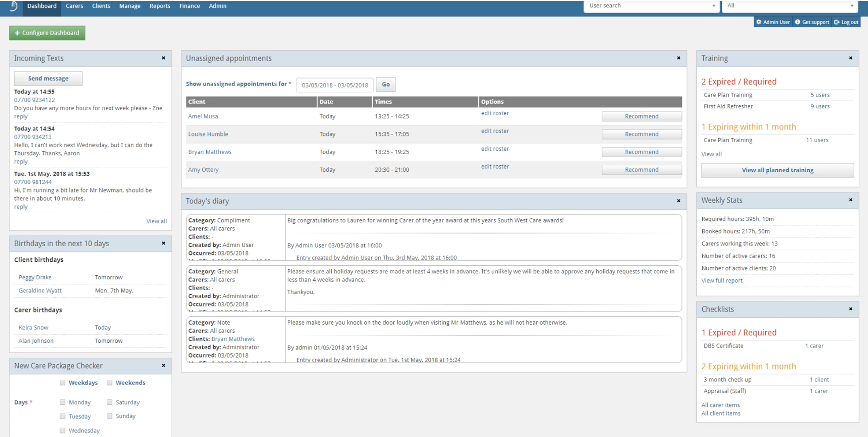Check the Monday day option
This screenshot has height=437, width=868.
coord(62,402)
